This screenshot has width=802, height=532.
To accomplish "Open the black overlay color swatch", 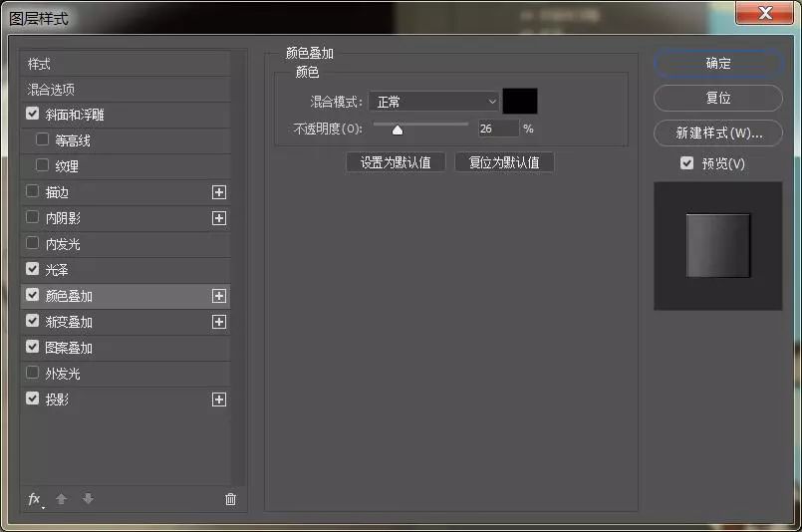I will 520,102.
